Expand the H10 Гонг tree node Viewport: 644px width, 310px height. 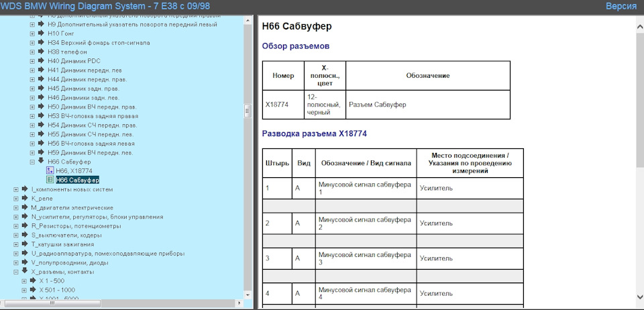pos(32,34)
